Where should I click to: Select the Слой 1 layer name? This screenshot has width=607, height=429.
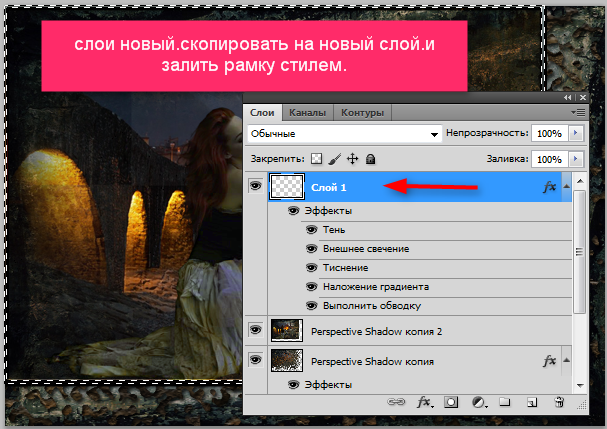point(329,188)
